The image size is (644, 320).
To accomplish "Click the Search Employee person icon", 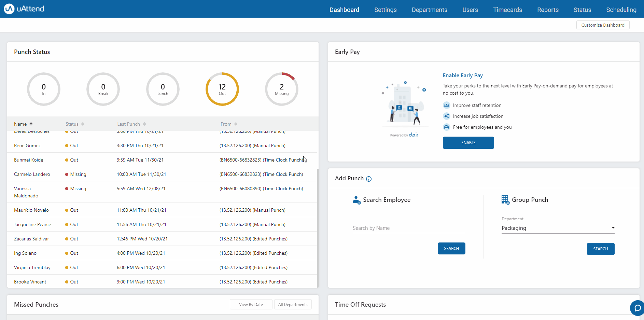I will pyautogui.click(x=356, y=200).
